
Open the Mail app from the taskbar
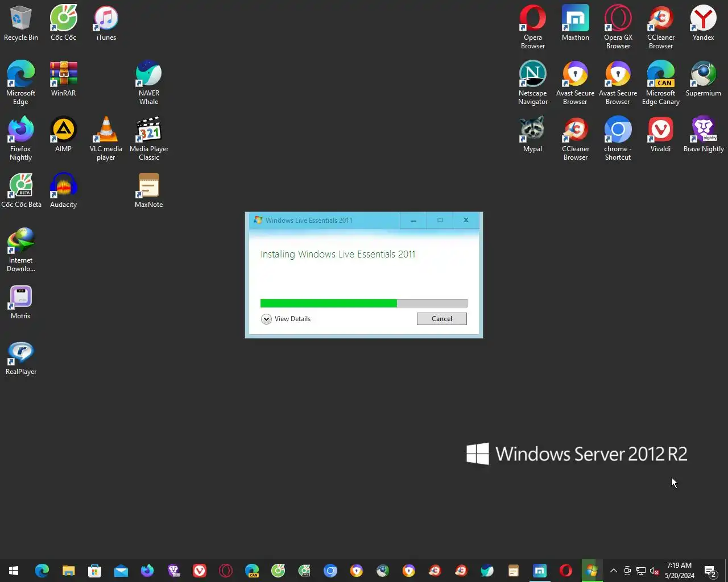point(121,571)
